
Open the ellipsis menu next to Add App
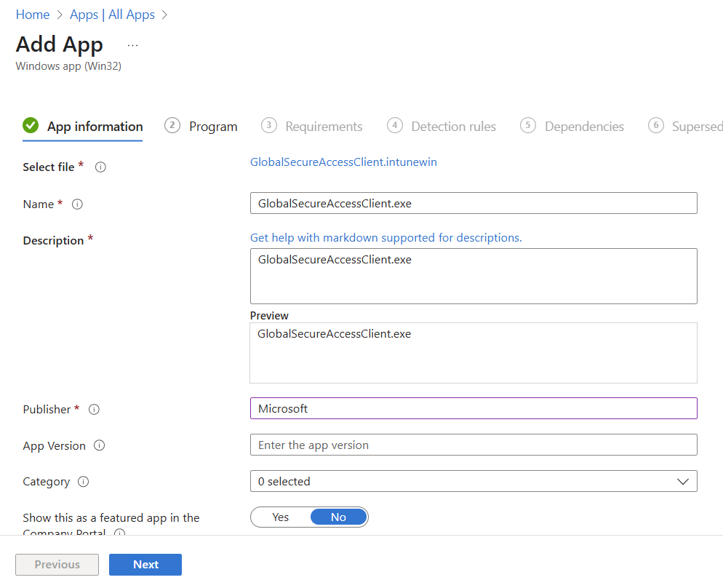[133, 45]
